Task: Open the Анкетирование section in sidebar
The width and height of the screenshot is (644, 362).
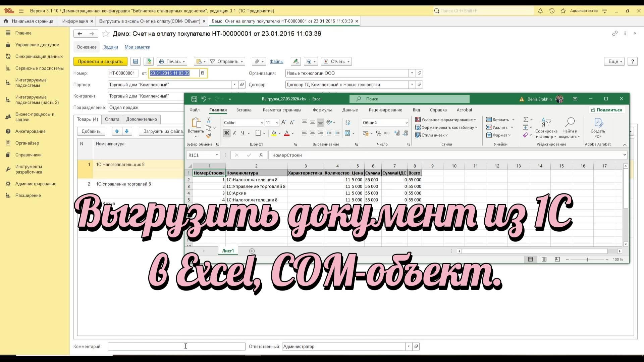Action: click(x=31, y=131)
